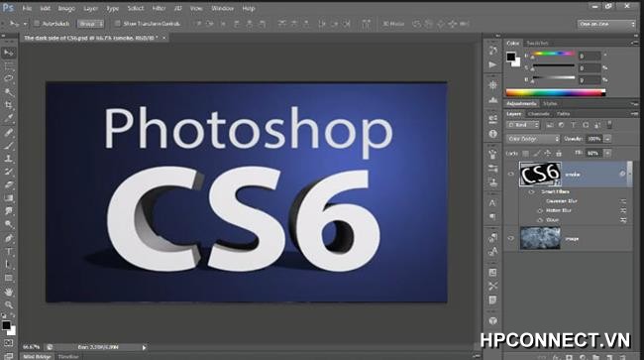The width and height of the screenshot is (644, 360).
Task: Select the Horizontal Type tool
Action: click(8, 252)
